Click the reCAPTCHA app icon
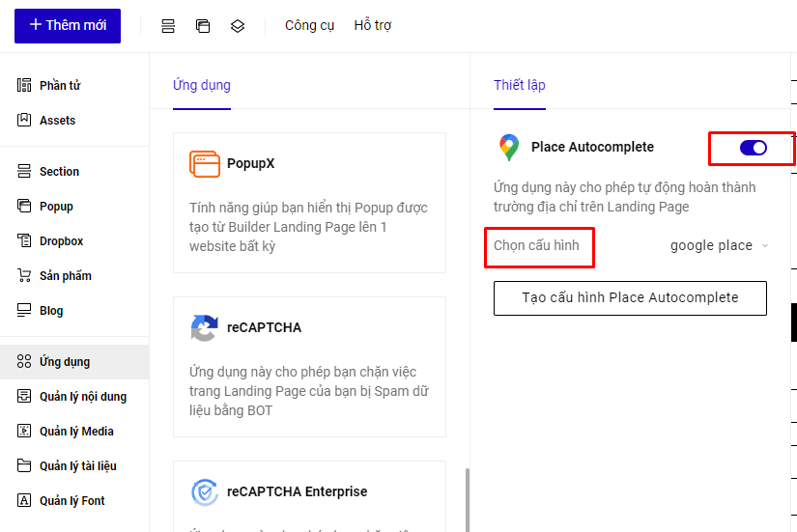797x532 pixels. 204,328
